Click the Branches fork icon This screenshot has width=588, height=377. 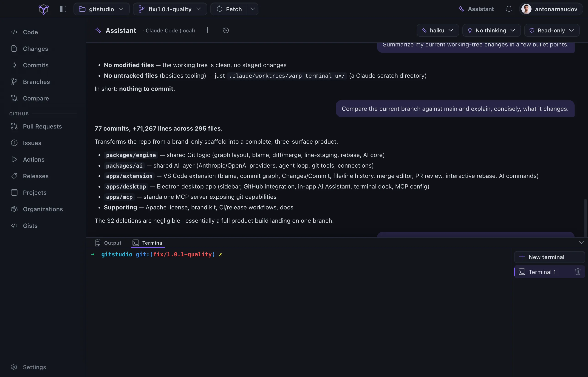click(x=14, y=82)
